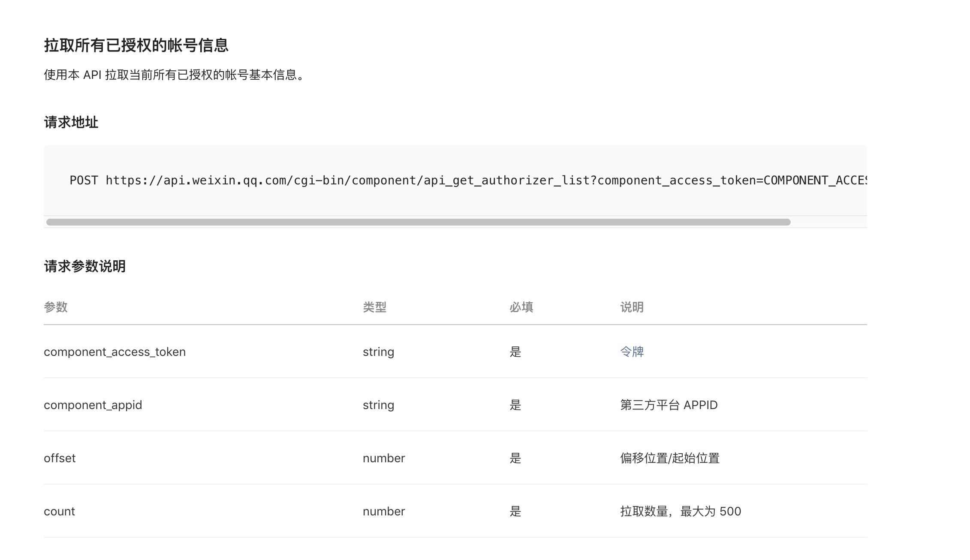This screenshot has height=560, width=970.
Task: Click the 请求参数说明 section heading
Action: [x=85, y=266]
